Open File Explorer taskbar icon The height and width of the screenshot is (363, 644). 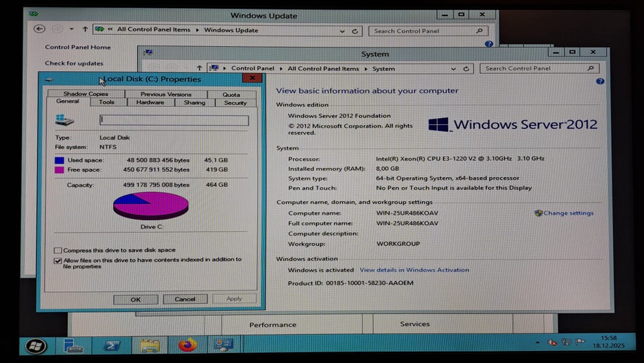(x=150, y=346)
